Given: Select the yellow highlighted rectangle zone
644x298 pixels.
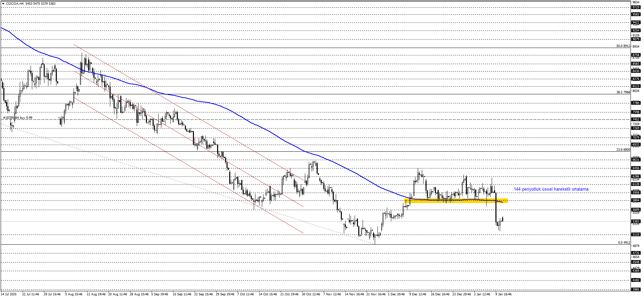Looking at the screenshot, I should point(456,201).
